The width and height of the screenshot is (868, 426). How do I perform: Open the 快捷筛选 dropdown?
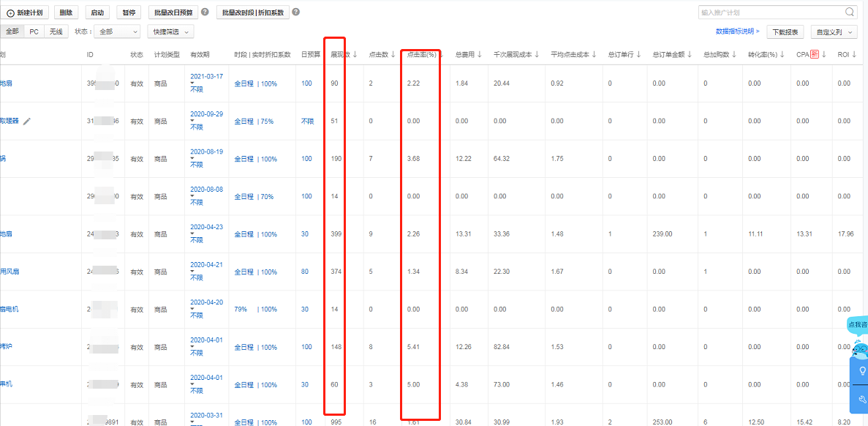tap(170, 31)
